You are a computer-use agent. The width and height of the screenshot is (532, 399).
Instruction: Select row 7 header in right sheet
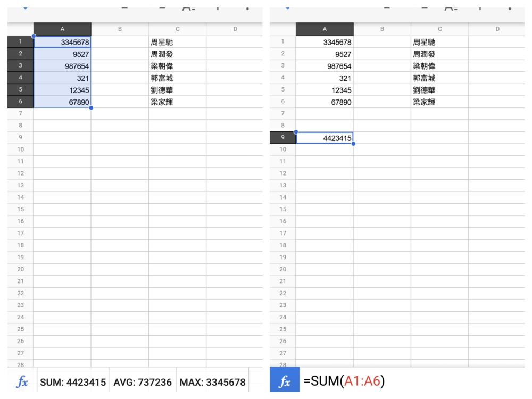pos(282,113)
